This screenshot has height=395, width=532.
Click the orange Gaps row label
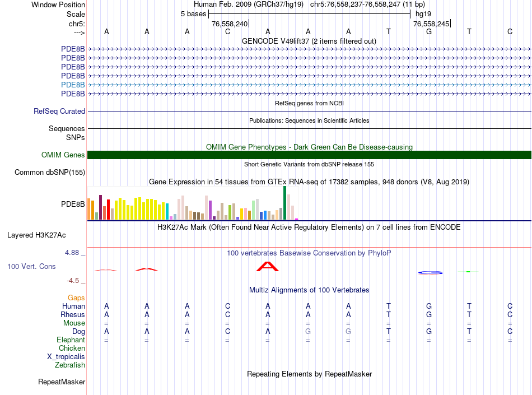[76, 298]
